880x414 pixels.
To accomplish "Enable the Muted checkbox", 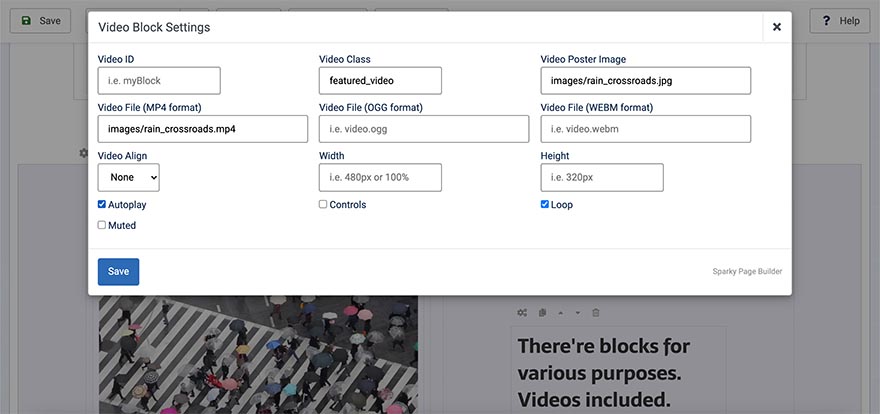I will (x=102, y=225).
